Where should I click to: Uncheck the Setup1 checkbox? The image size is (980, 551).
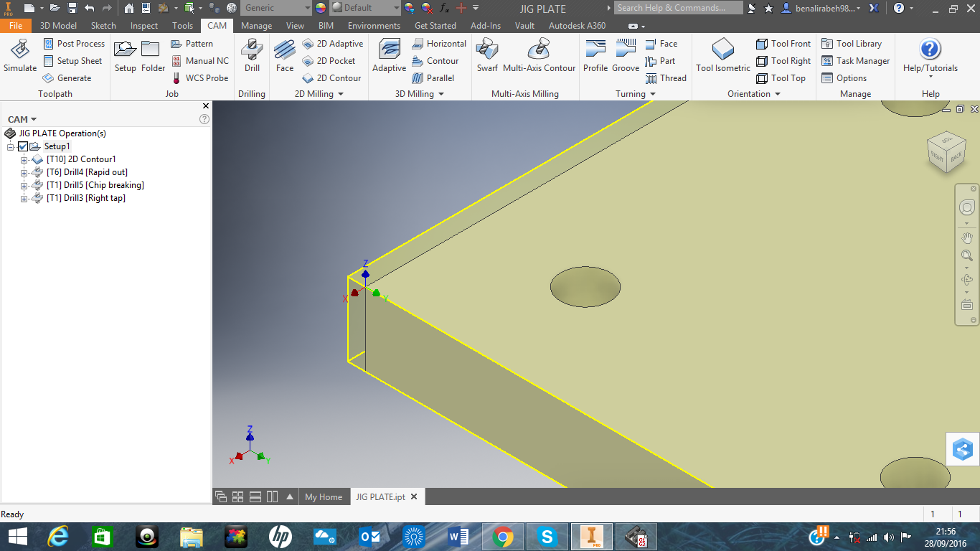click(22, 146)
